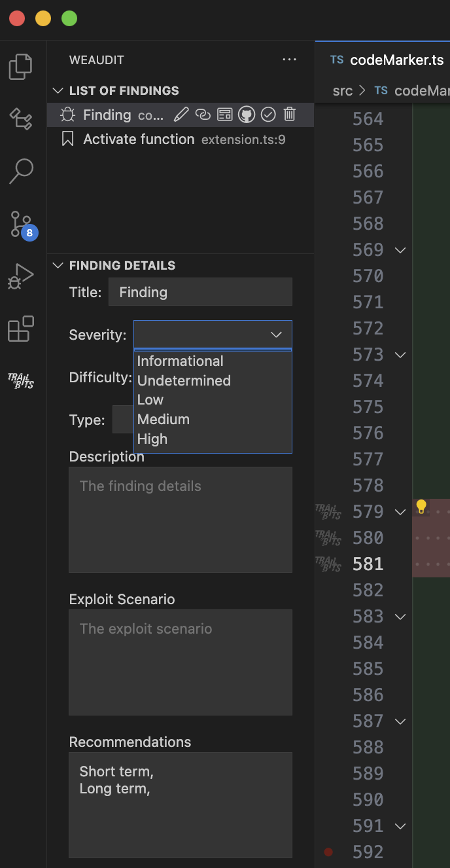This screenshot has width=450, height=868.
Task: Collapse the Finding Details section
Action: (58, 265)
